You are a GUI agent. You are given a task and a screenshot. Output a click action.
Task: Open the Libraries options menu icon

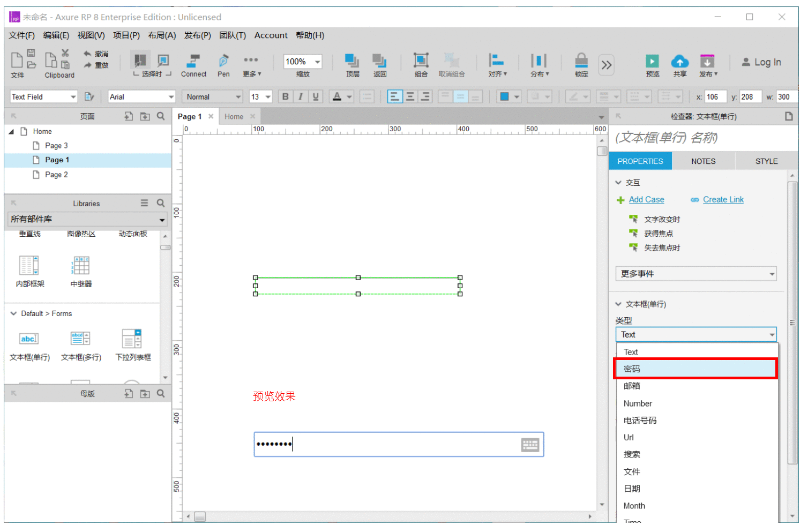144,203
